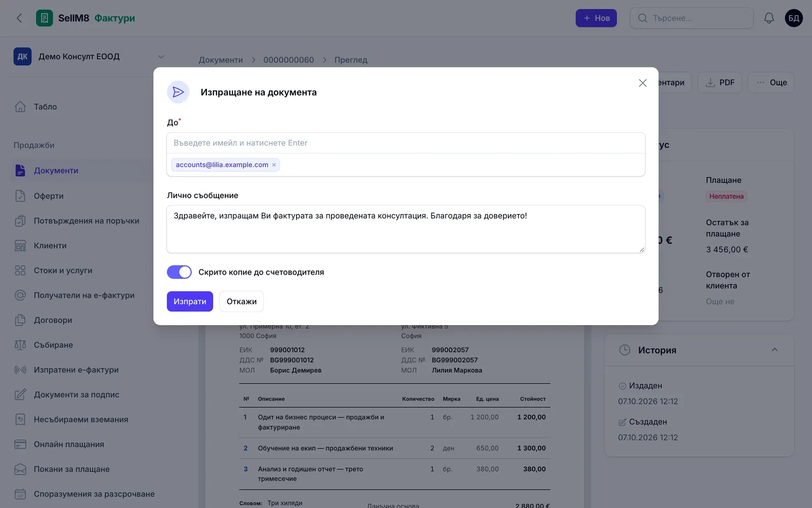
Task: Click the Изпратени е-фактури broadcast icon
Action: (x=20, y=370)
